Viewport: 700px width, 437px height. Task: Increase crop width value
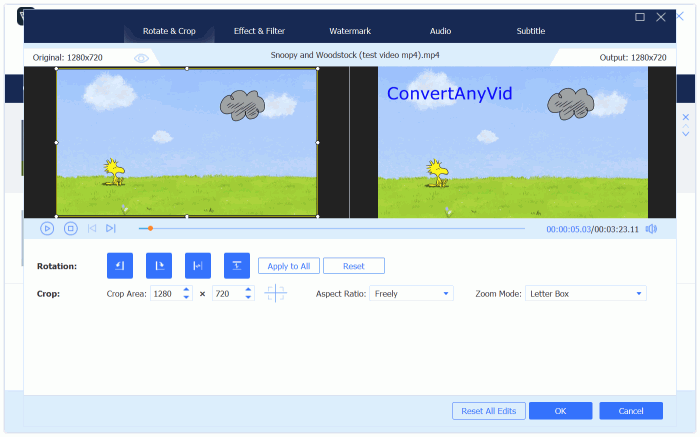(186, 290)
